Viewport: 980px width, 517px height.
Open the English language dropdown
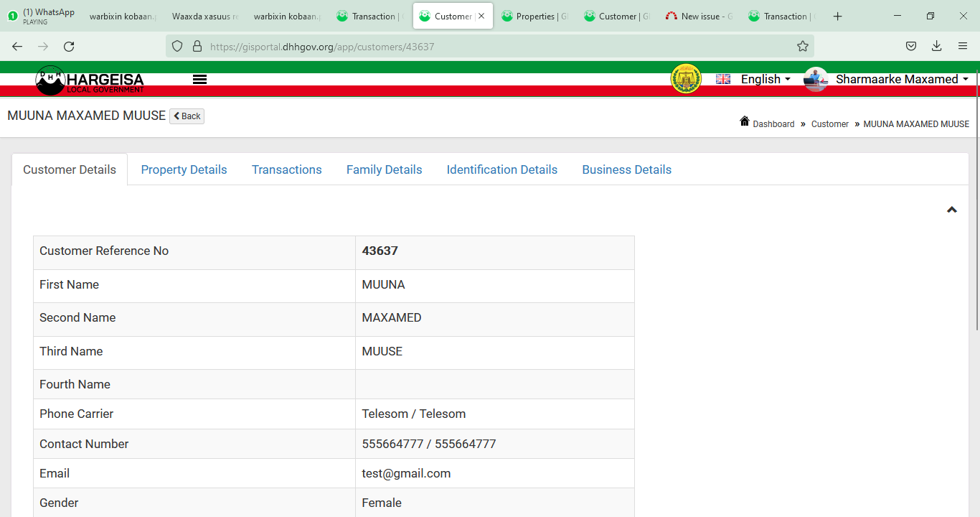pyautogui.click(x=765, y=79)
